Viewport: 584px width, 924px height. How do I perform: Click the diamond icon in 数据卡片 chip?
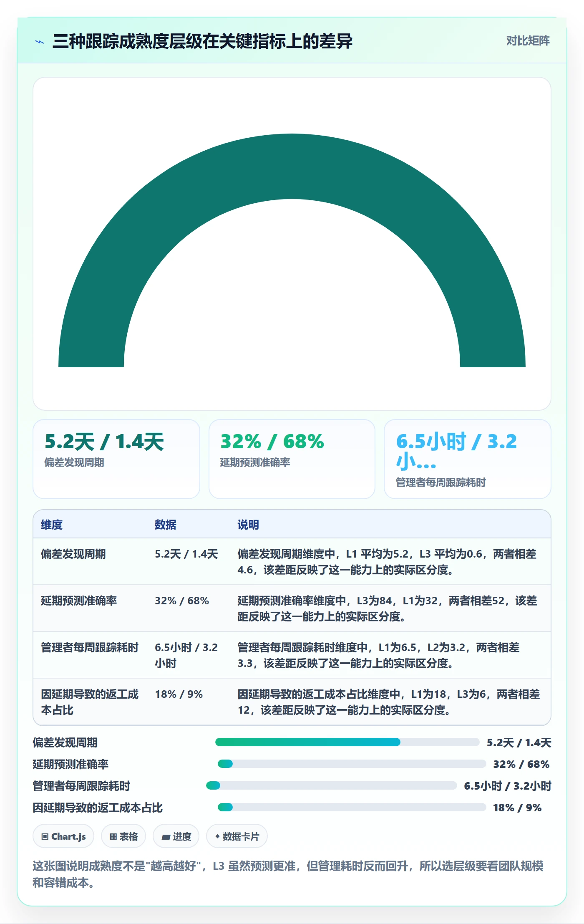217,836
